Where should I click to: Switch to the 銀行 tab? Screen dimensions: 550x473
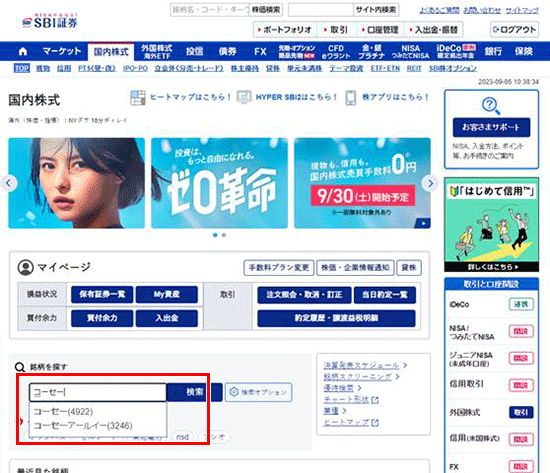coord(493,52)
